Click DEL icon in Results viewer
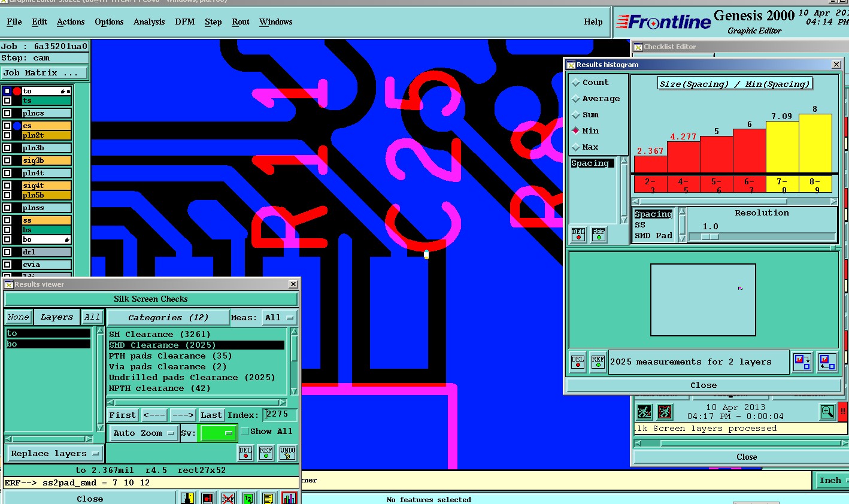The height and width of the screenshot is (504, 849). (x=245, y=453)
